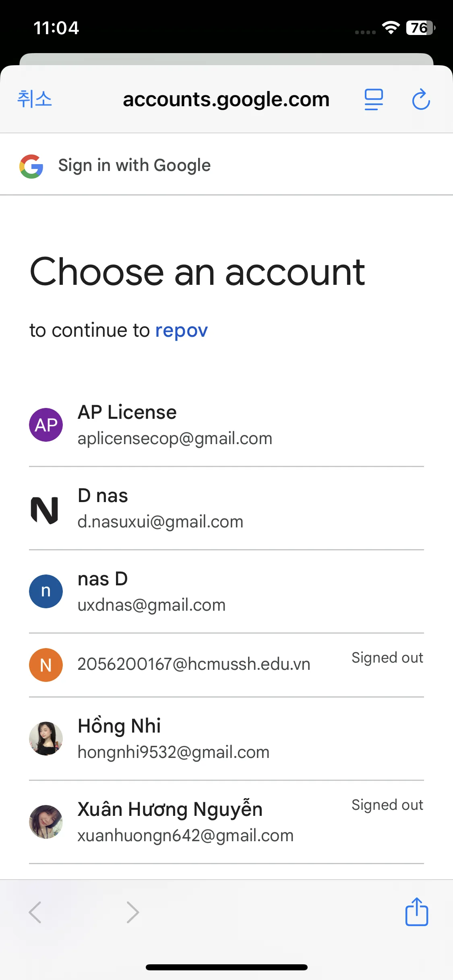
Task: Tap the accounts.google.com address bar
Action: [226, 99]
